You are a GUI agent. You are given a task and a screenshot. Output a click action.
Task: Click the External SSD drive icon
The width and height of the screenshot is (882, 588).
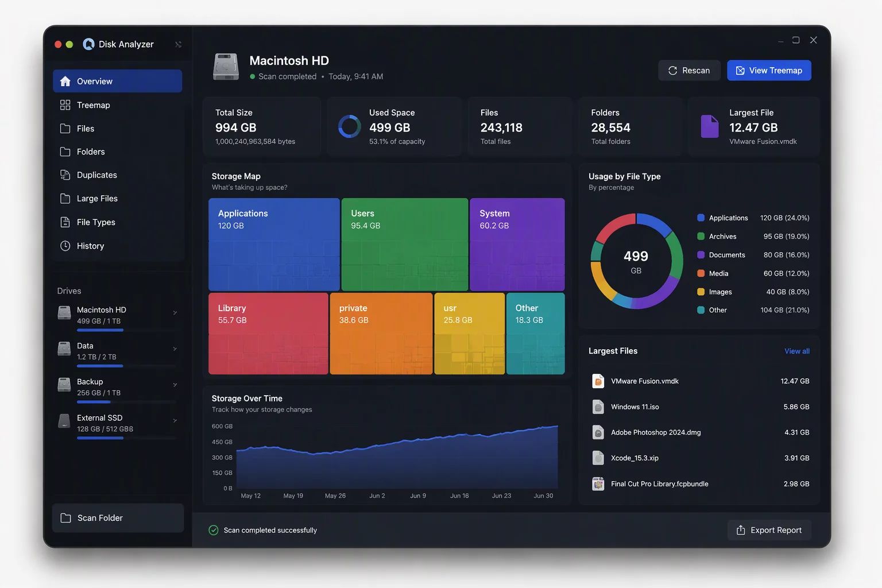coord(64,421)
